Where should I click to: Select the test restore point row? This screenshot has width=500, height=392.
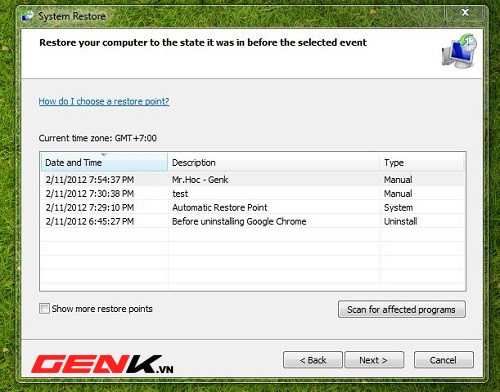pos(252,194)
